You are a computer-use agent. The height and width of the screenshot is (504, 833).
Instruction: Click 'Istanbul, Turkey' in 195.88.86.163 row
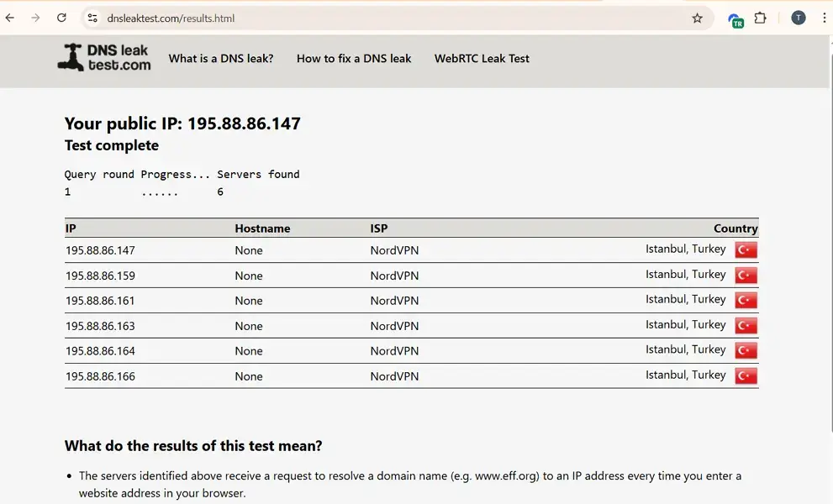tap(685, 324)
